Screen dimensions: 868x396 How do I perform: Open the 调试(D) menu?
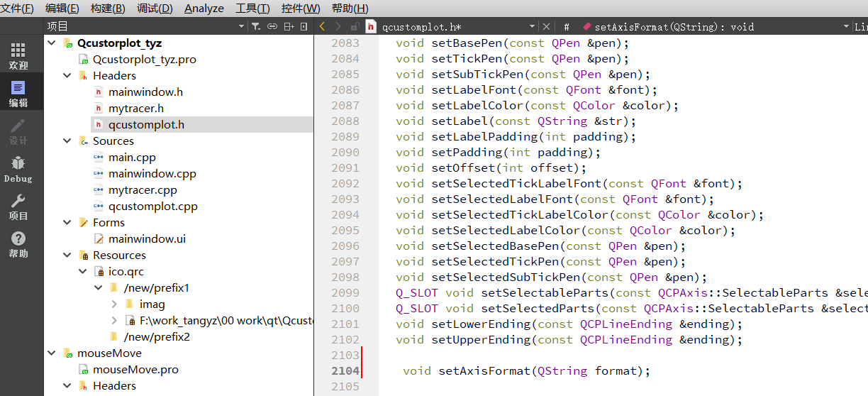[155, 9]
